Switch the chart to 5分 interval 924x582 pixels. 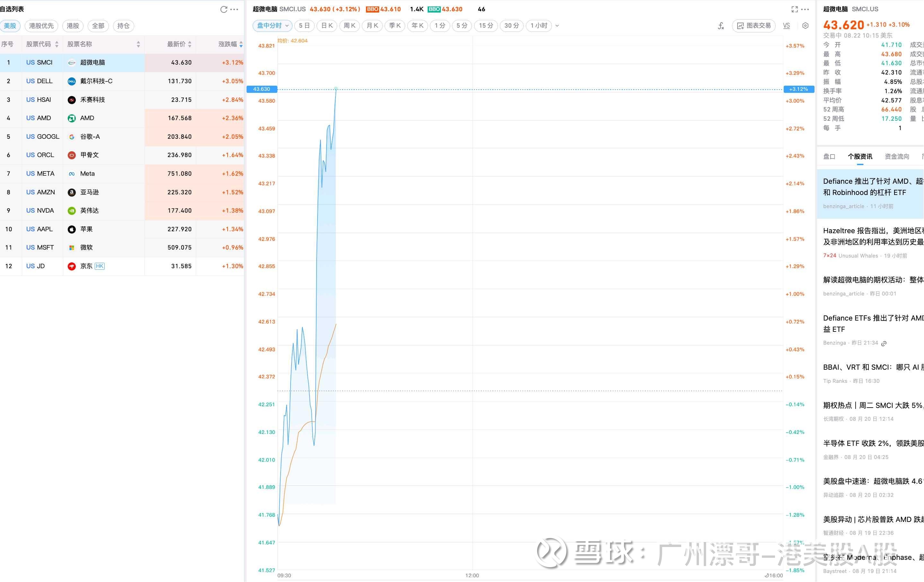pos(462,26)
